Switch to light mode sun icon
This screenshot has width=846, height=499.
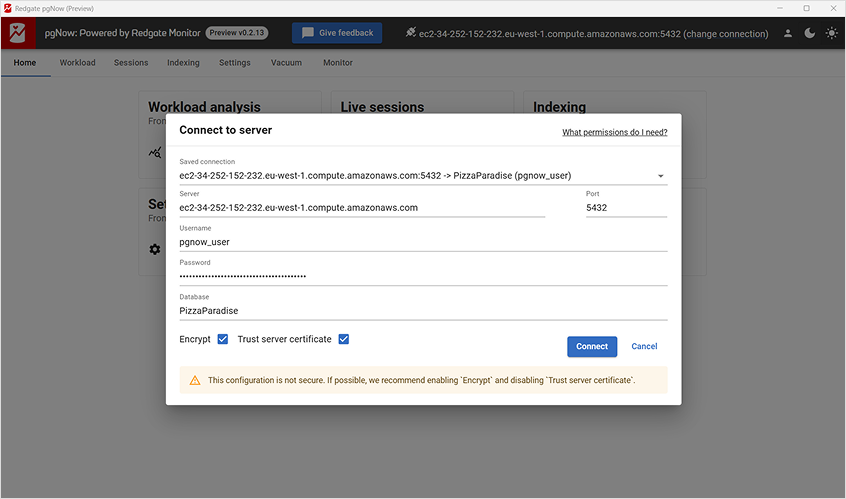[831, 33]
